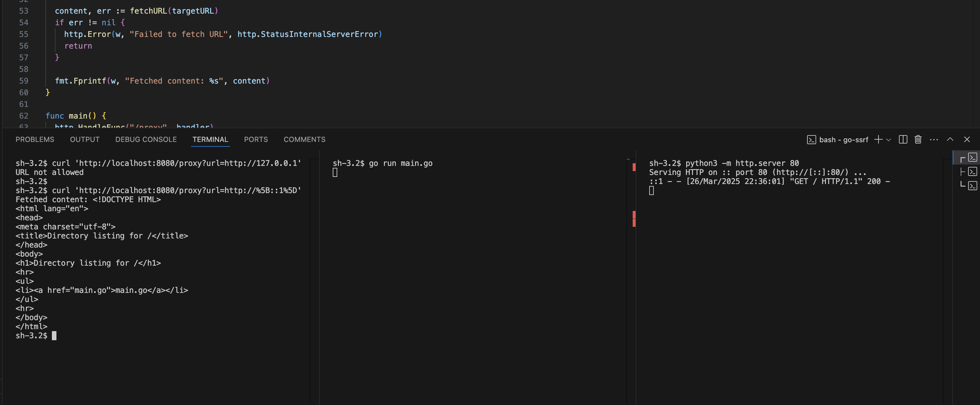980x405 pixels.
Task: Activate the TERMINAL tab
Action: point(210,139)
